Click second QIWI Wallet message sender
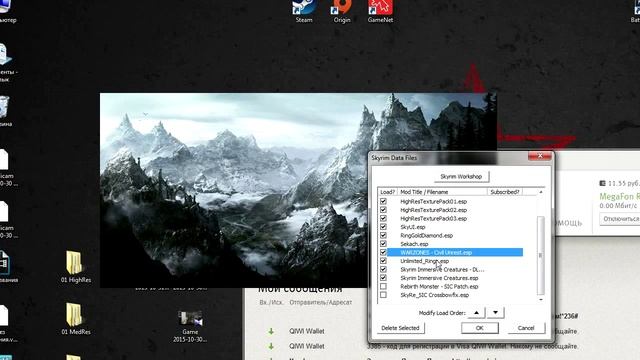 pos(307,346)
